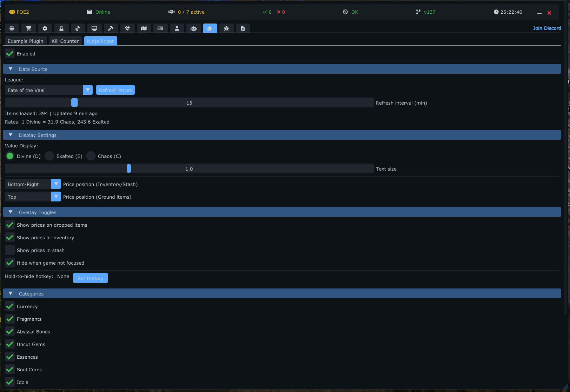Switch to the Kill Counter tab

click(65, 41)
